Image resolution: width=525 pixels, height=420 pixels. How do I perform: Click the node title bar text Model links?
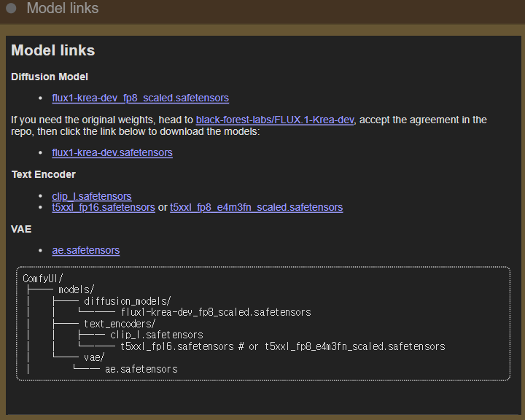pos(63,8)
